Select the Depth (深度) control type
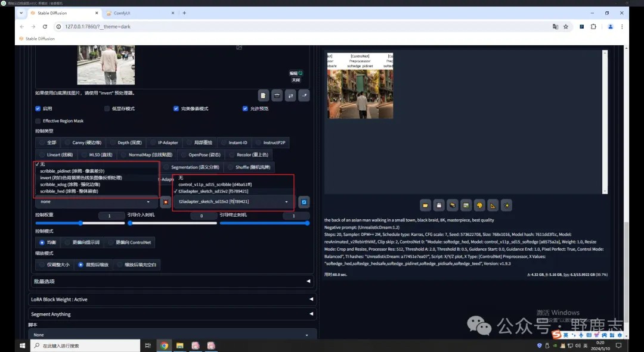The image size is (644, 352). point(126,143)
